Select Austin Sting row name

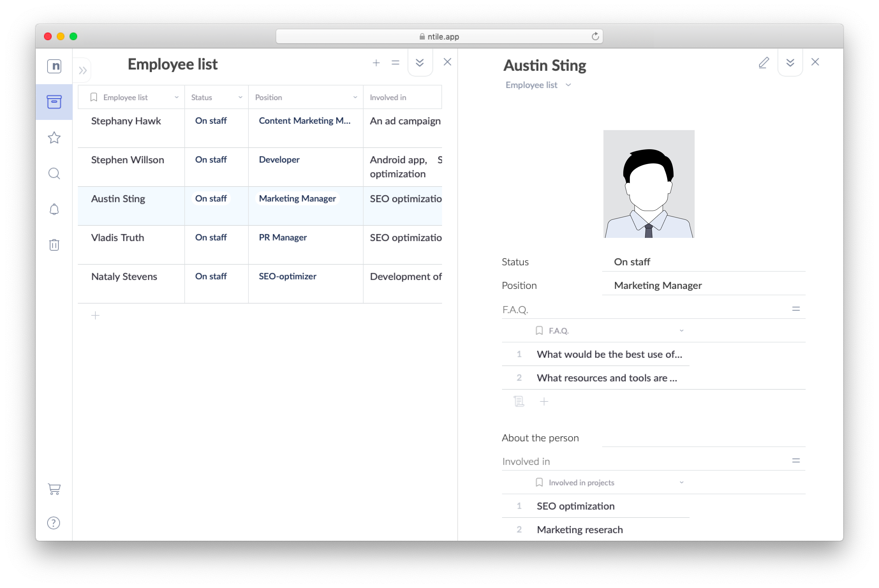118,199
